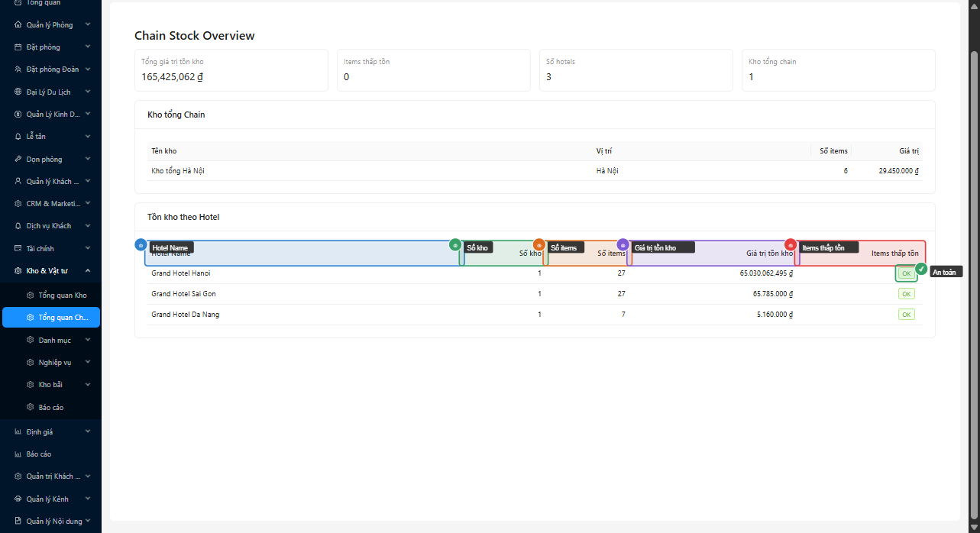Expand the Nghiệp vụ submenu arrow

(88, 362)
